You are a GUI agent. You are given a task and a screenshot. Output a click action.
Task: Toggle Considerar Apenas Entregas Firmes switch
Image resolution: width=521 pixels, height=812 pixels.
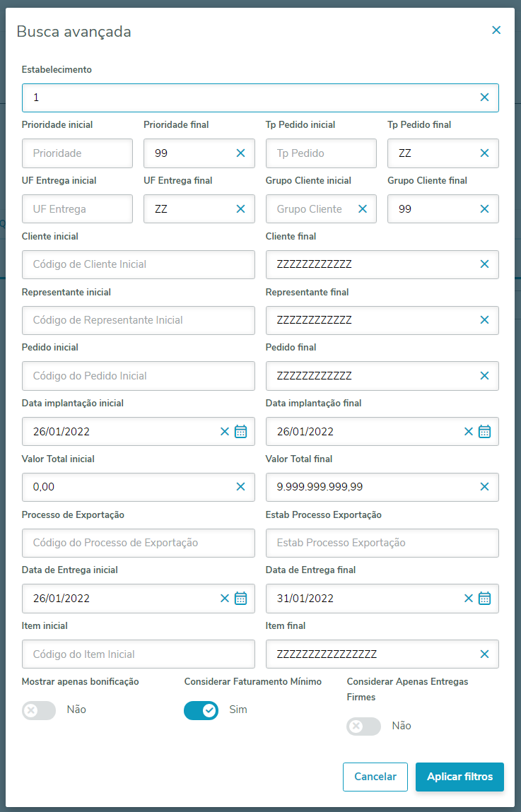pyautogui.click(x=363, y=726)
